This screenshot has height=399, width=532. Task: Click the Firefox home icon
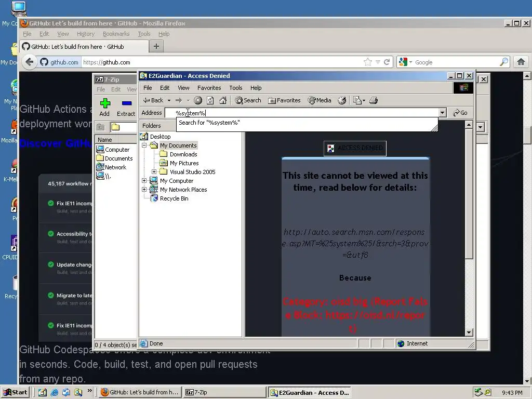coord(521,62)
